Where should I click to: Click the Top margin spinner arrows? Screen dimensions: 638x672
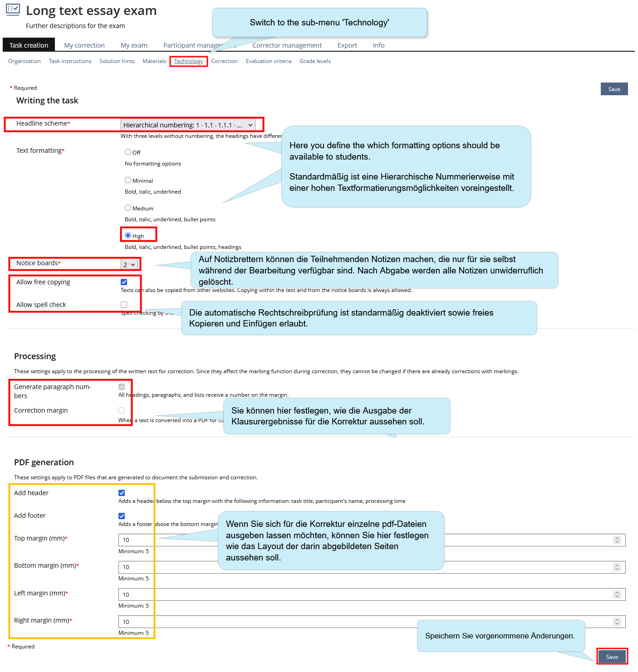(617, 540)
